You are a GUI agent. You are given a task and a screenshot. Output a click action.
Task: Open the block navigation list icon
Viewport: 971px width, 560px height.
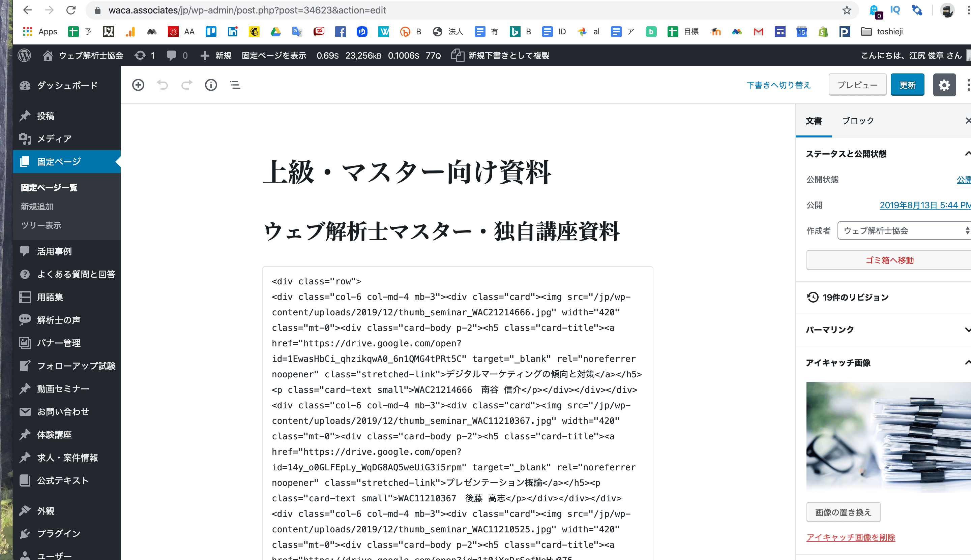tap(235, 85)
